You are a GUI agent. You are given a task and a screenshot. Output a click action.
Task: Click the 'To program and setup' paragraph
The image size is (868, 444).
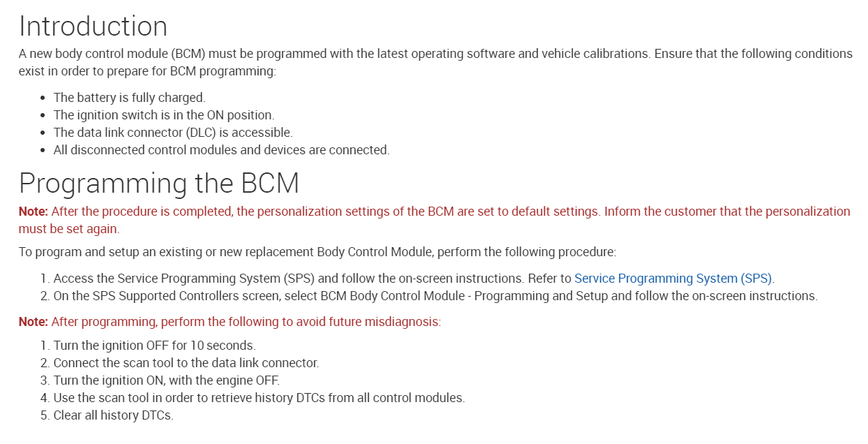[x=317, y=251]
